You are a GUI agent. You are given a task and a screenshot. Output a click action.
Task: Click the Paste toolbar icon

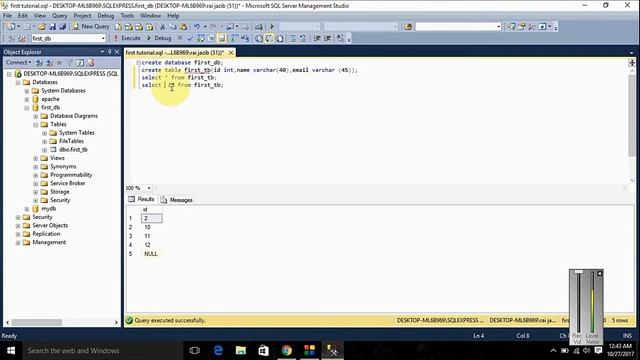tap(183, 27)
